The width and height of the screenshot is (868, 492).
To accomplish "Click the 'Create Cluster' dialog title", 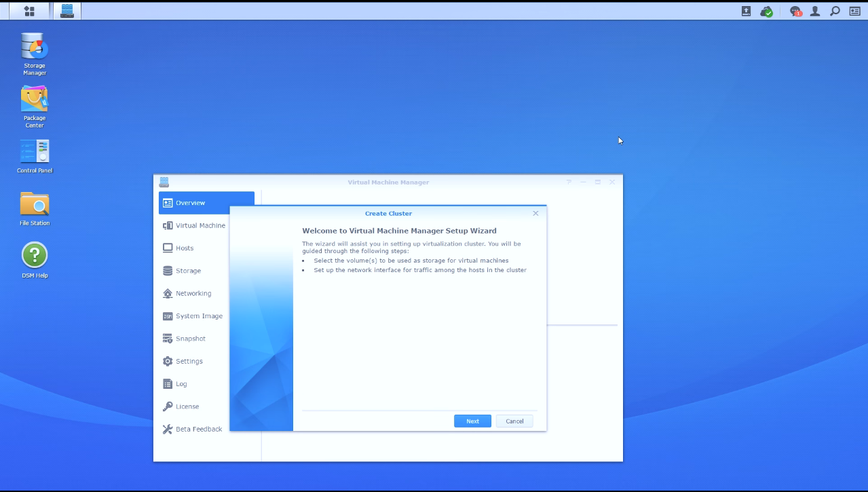I will 388,214.
